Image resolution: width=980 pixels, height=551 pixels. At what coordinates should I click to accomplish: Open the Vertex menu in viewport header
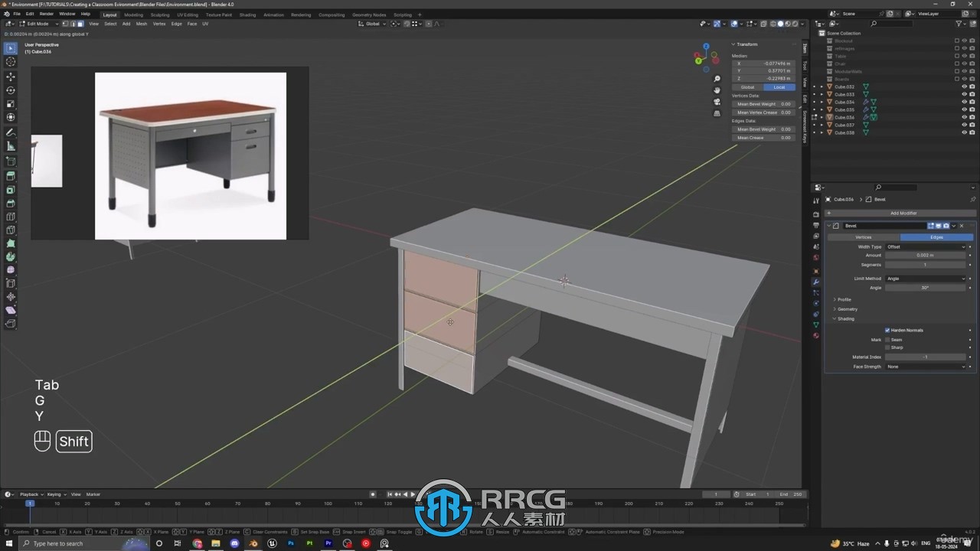(x=159, y=24)
